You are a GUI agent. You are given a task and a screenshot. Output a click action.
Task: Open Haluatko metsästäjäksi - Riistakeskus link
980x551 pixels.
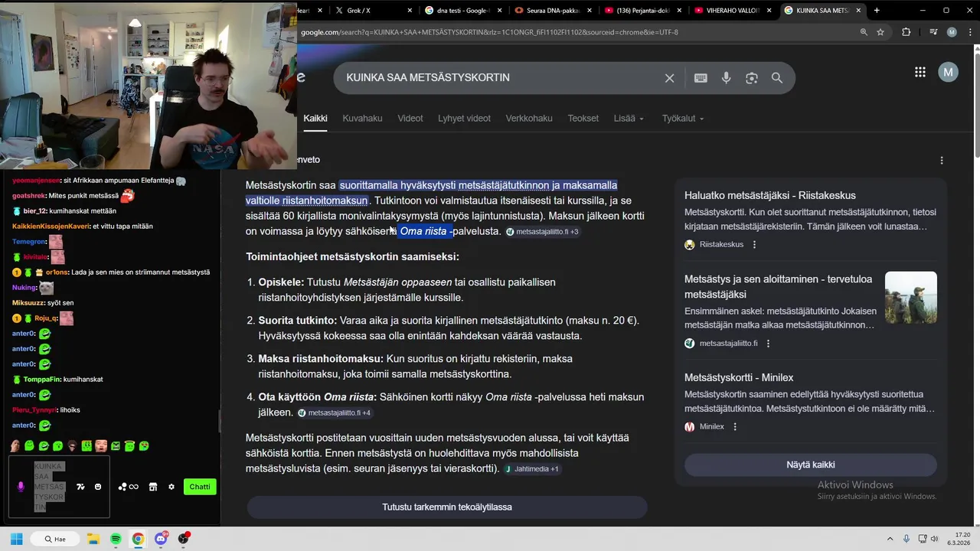coord(770,196)
